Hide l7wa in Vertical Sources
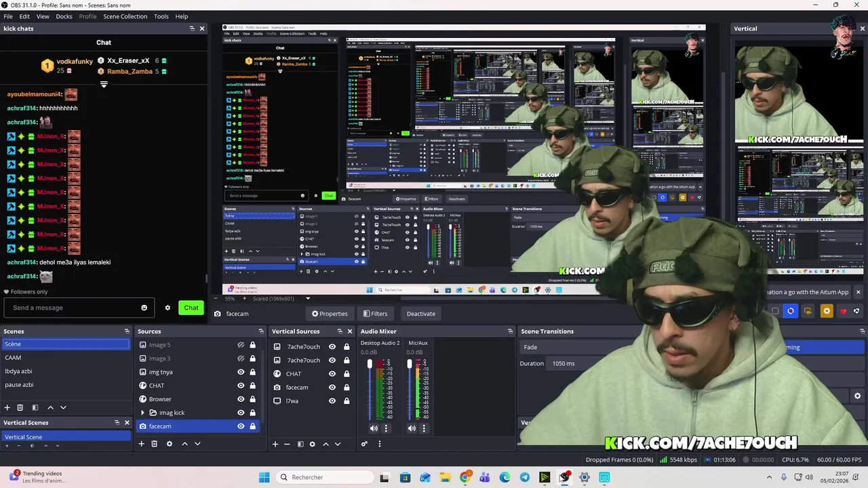The width and height of the screenshot is (868, 488). 332,401
